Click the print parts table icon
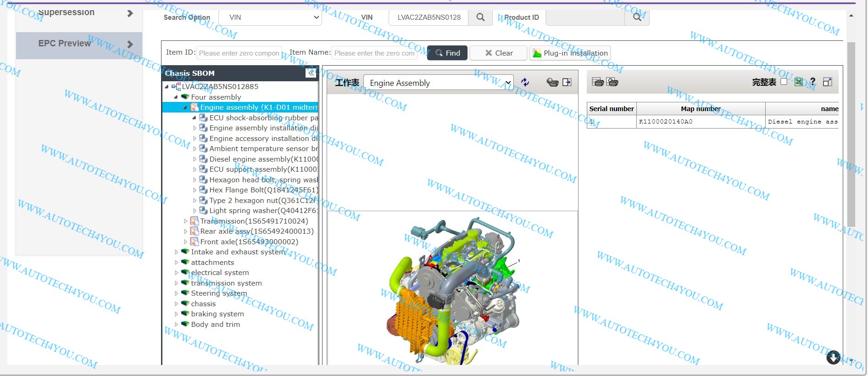Viewport: 868px width, 376px height. 598,82
